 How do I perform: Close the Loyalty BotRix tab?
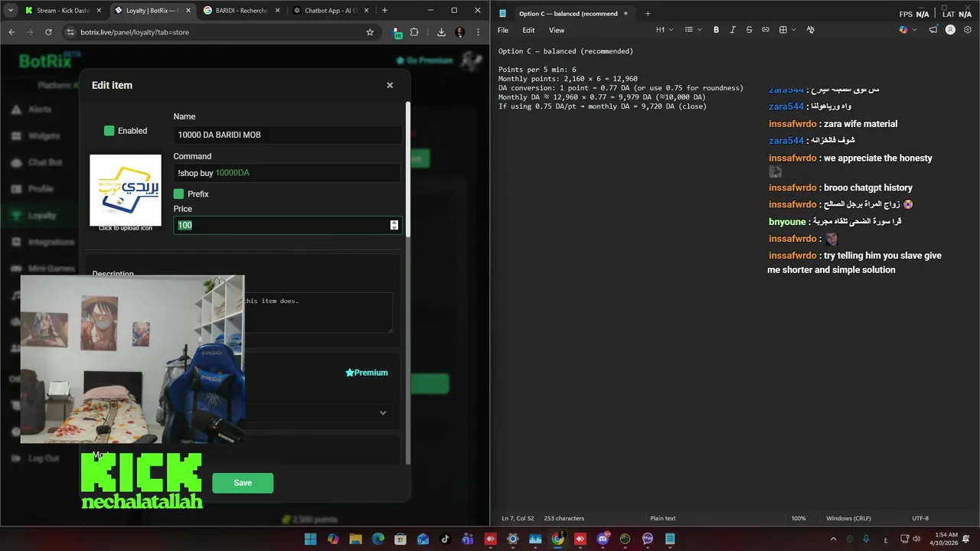188,11
